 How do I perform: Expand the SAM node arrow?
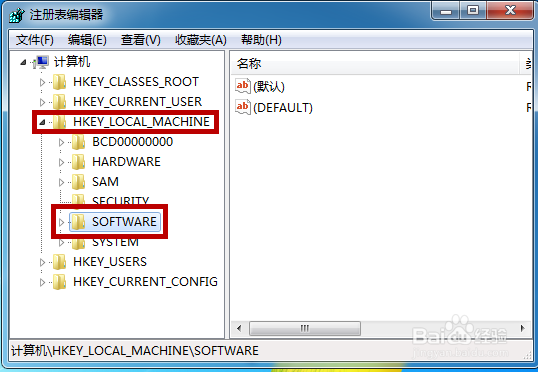pyautogui.click(x=61, y=182)
